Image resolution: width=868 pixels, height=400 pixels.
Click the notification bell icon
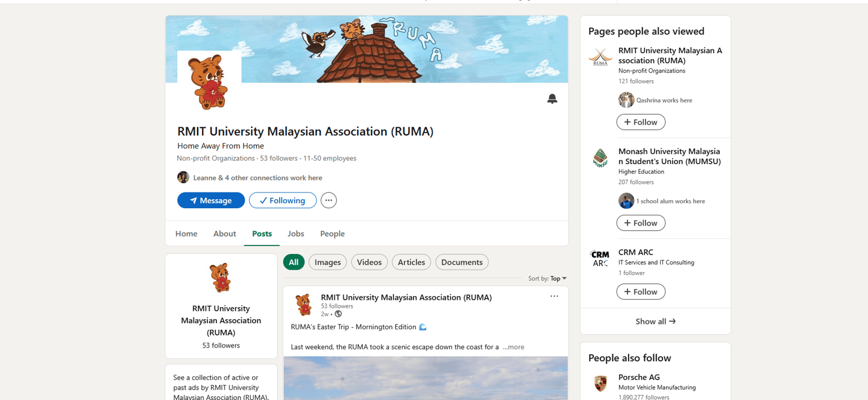click(552, 98)
